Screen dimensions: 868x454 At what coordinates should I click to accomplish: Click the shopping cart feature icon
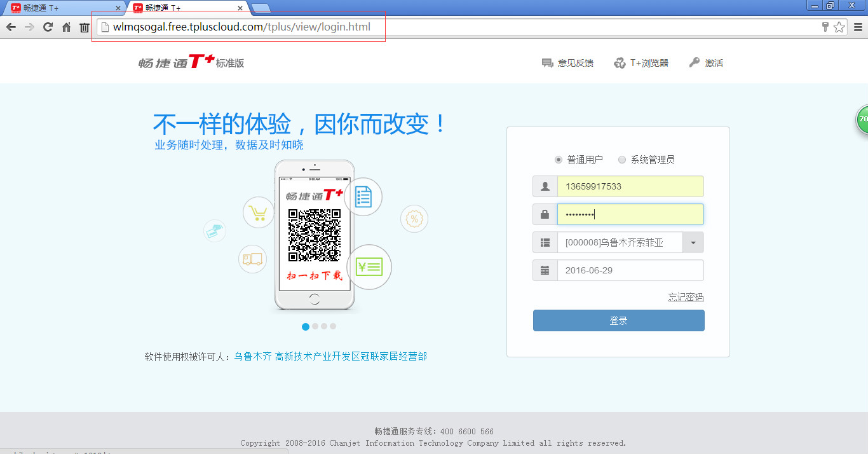pos(259,212)
